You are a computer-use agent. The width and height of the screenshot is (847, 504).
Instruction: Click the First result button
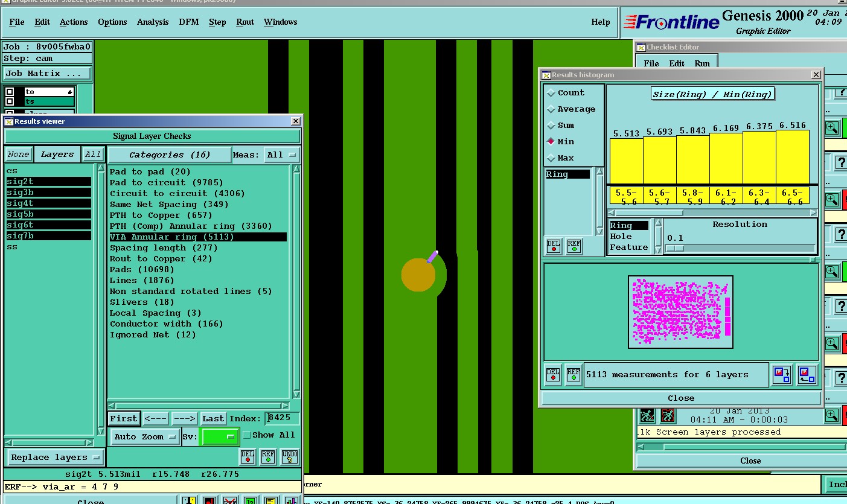[124, 418]
